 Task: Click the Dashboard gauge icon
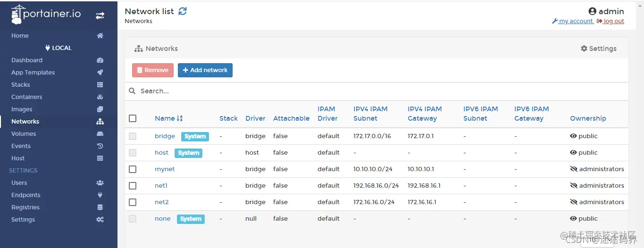[x=100, y=60]
